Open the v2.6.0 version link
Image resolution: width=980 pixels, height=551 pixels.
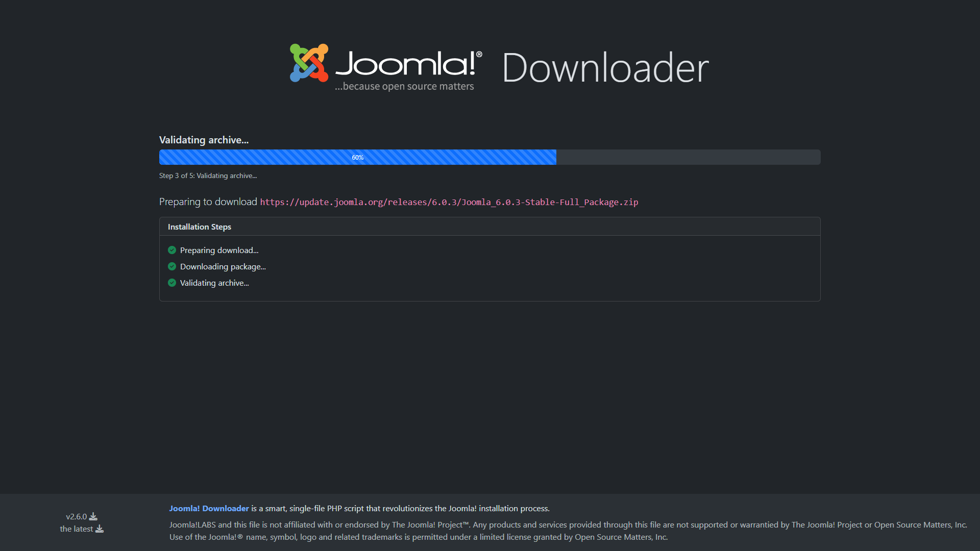click(x=77, y=516)
